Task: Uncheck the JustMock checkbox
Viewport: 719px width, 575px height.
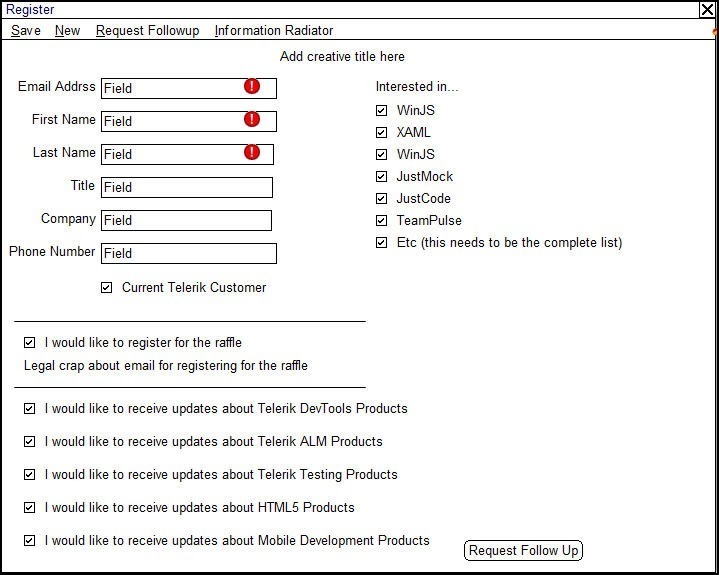Action: coord(382,177)
